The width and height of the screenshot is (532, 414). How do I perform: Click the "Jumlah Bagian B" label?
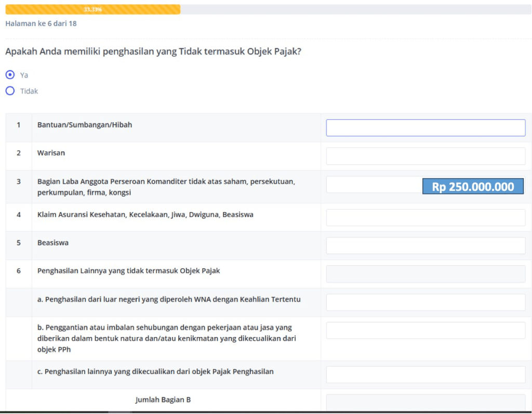coord(163,400)
